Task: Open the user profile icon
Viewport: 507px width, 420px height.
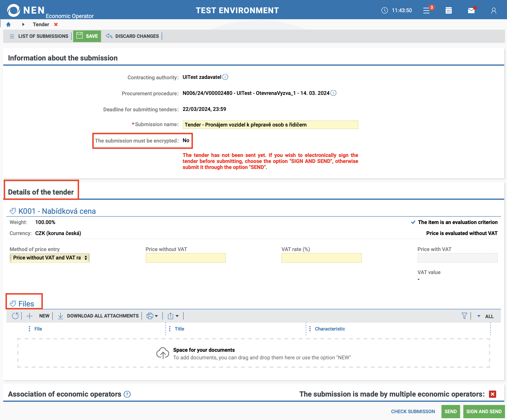Action: [x=494, y=10]
